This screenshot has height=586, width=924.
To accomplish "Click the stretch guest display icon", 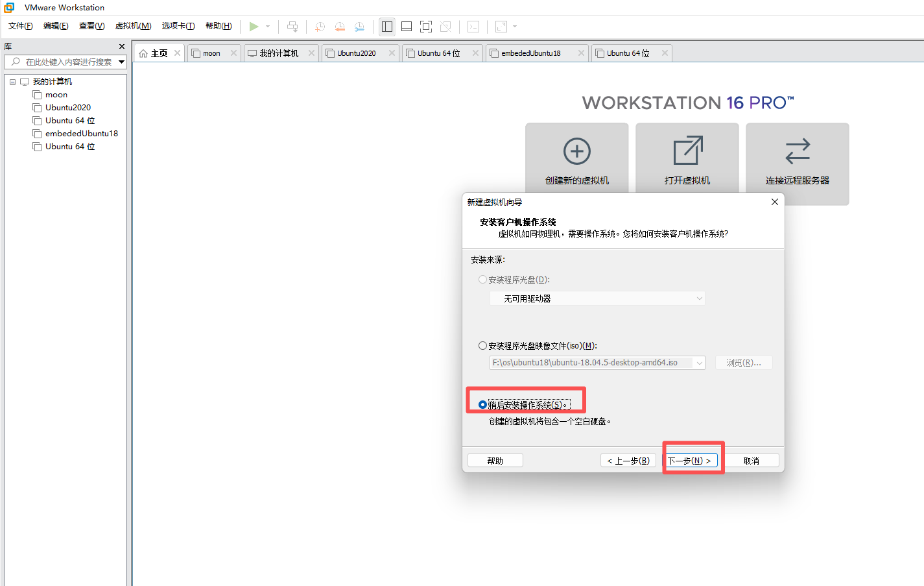I will (501, 27).
